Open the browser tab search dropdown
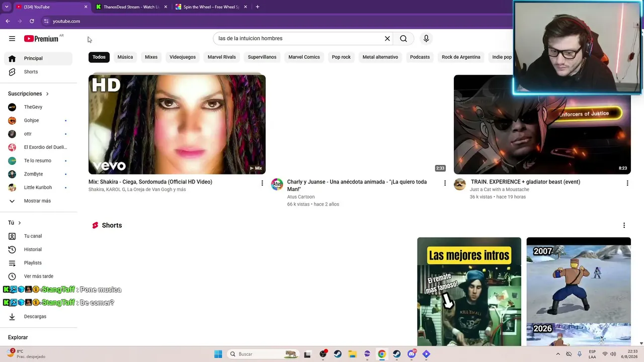Image resolution: width=644 pixels, height=362 pixels. point(7,7)
